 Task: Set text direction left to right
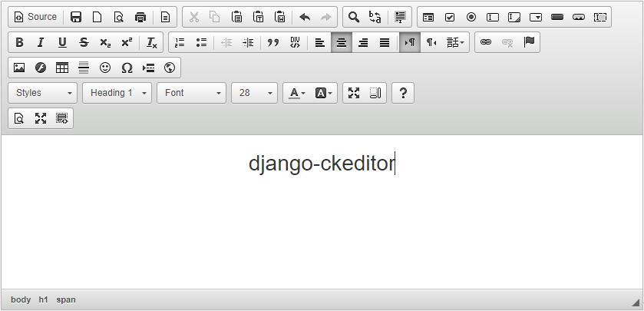click(409, 42)
